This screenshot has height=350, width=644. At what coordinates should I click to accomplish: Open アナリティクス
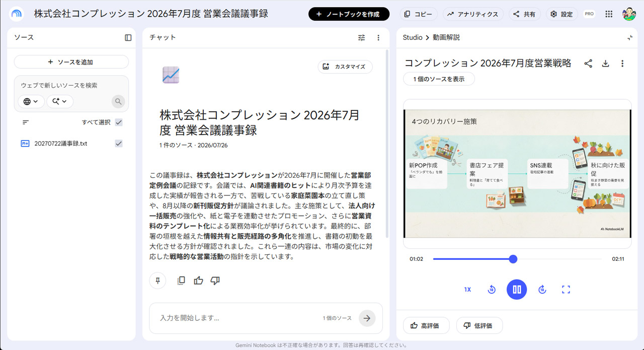coord(473,14)
